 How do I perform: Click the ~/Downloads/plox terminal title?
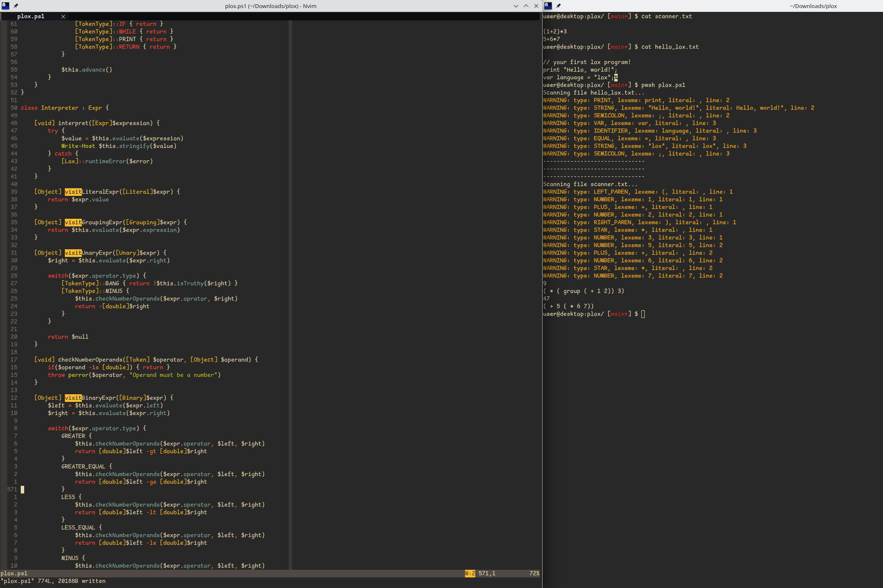click(813, 6)
